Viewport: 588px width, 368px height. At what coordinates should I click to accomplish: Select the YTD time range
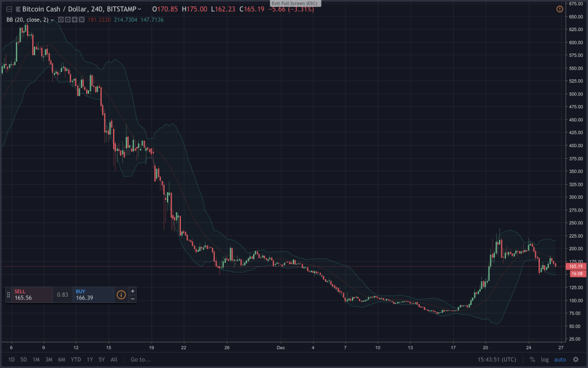[75, 359]
